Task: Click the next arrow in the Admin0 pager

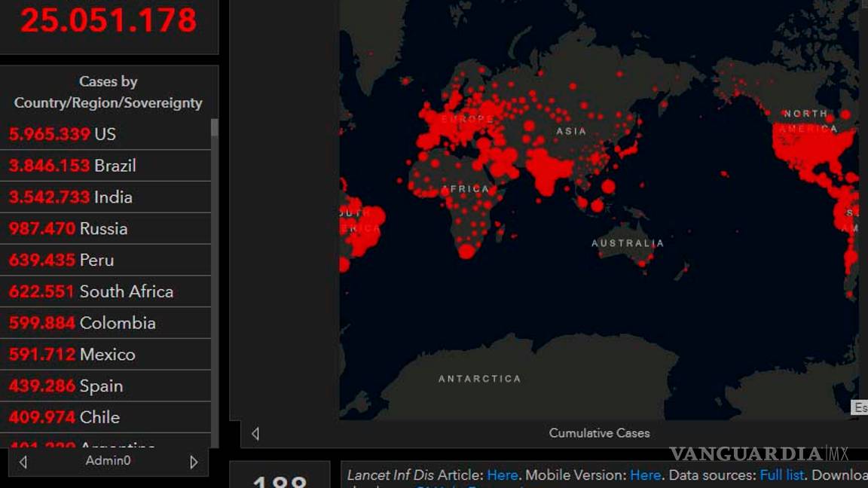Action: 194,461
